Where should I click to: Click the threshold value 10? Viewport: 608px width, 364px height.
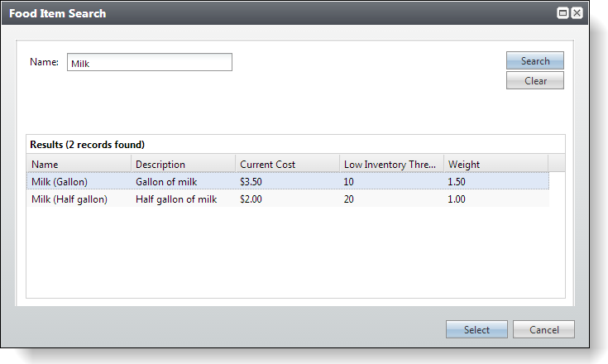[x=348, y=181]
